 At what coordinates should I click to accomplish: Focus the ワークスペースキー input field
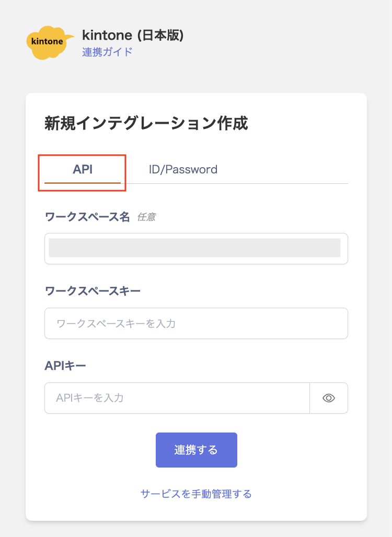pyautogui.click(x=196, y=323)
